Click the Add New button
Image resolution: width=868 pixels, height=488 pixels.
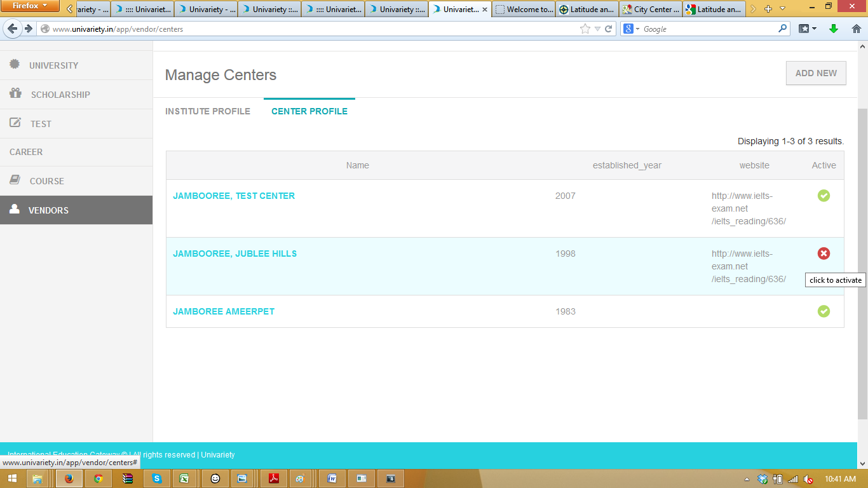(x=816, y=73)
